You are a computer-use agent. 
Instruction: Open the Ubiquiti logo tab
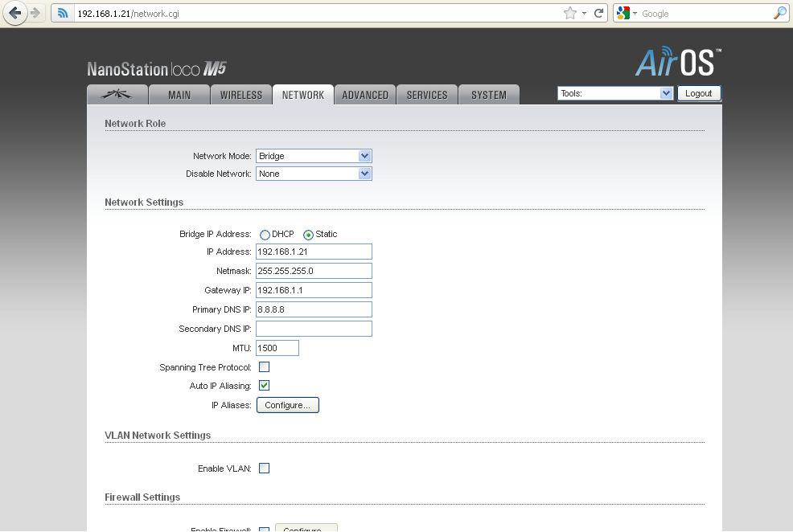click(117, 95)
